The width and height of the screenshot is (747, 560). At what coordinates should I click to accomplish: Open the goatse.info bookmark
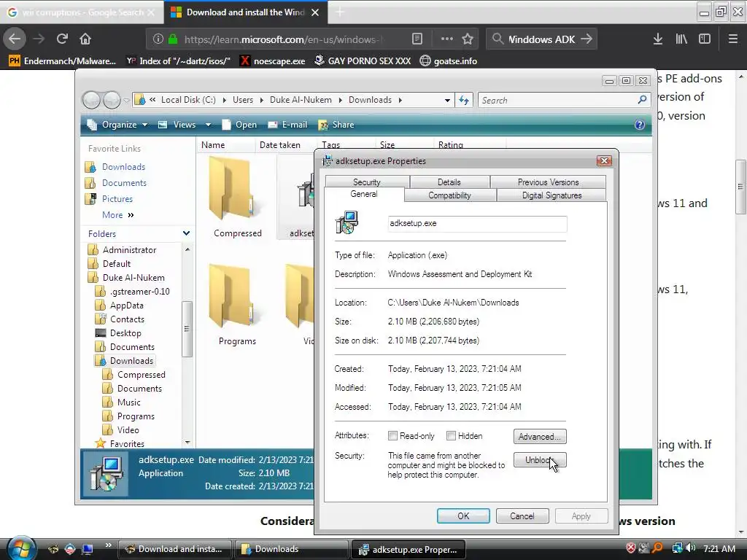pyautogui.click(x=449, y=61)
